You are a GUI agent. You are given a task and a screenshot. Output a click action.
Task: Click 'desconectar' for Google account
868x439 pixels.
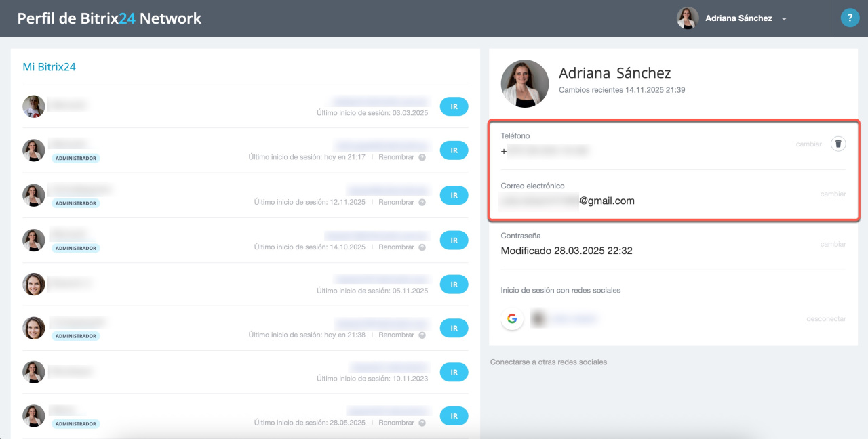pos(826,318)
